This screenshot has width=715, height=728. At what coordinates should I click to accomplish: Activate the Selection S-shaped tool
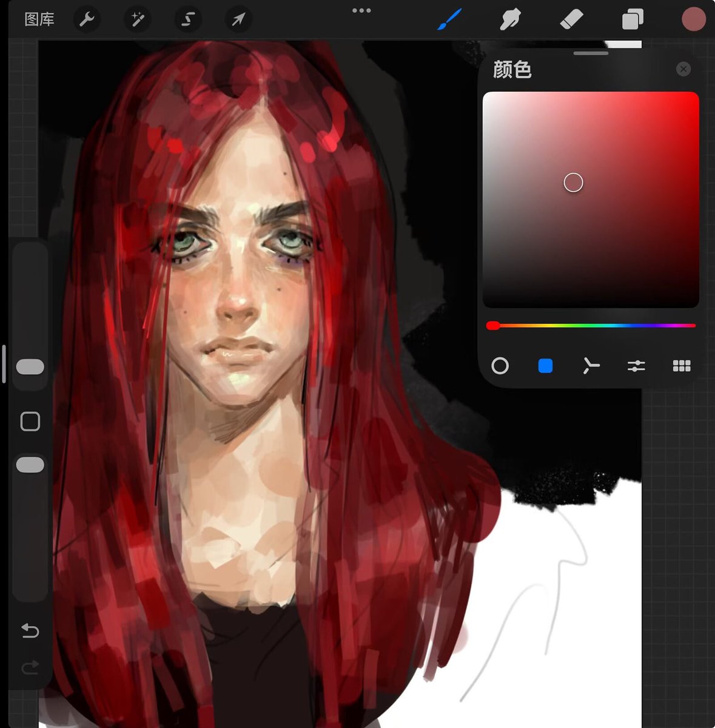pyautogui.click(x=188, y=19)
